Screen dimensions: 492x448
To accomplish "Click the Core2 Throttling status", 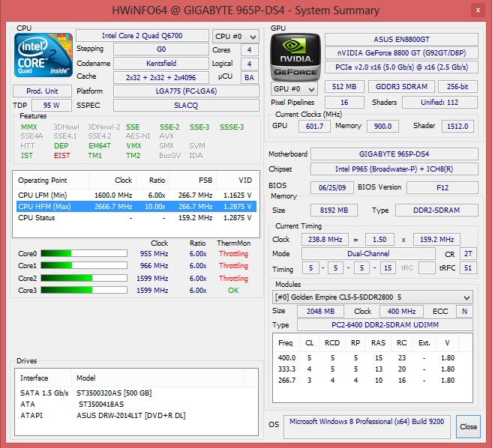I will (233, 278).
